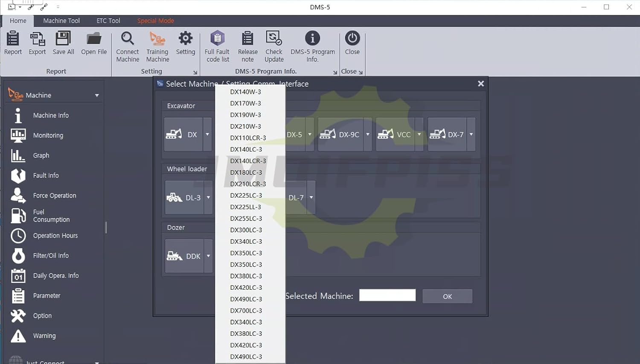Select DX140W-3 from the list

pyautogui.click(x=250, y=92)
